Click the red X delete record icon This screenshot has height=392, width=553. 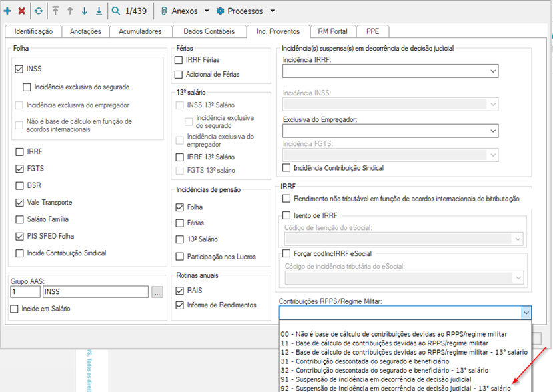[21, 11]
